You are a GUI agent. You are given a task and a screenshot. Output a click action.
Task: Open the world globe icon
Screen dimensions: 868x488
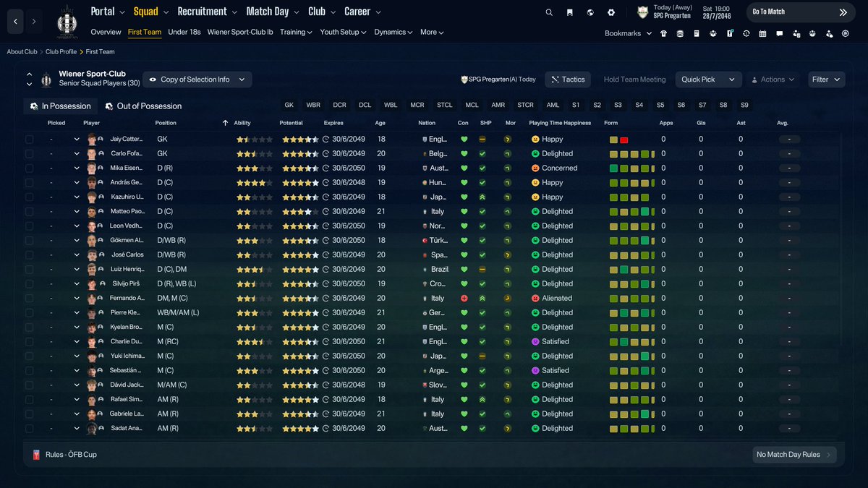590,12
